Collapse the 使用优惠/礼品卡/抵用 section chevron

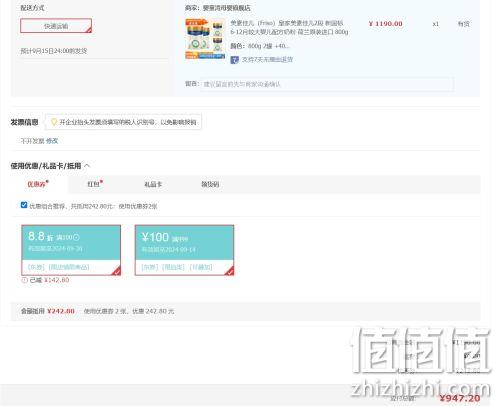tap(87, 166)
